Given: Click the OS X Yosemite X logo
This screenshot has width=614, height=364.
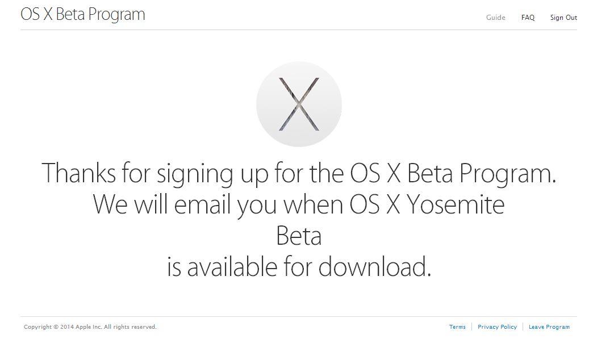Looking at the screenshot, I should pyautogui.click(x=299, y=104).
